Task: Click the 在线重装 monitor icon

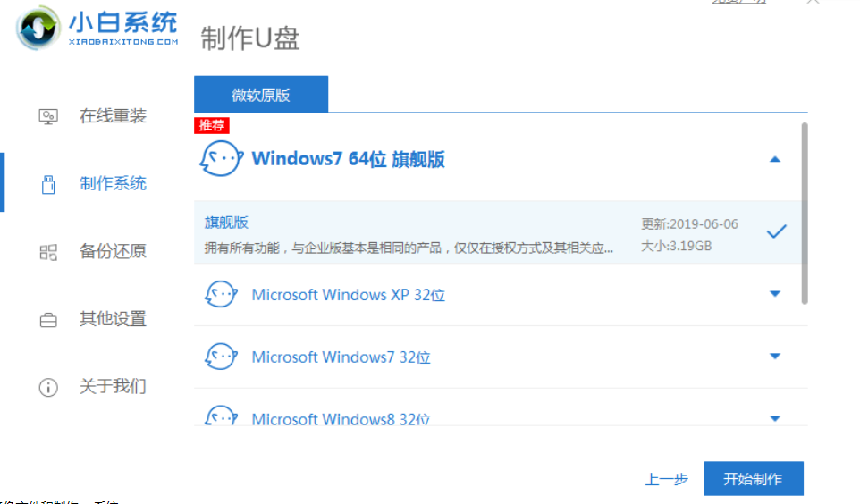Action: (48, 116)
